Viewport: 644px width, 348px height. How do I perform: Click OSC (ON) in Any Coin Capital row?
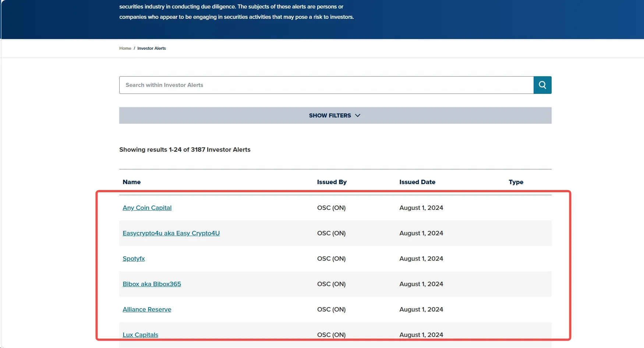click(332, 208)
